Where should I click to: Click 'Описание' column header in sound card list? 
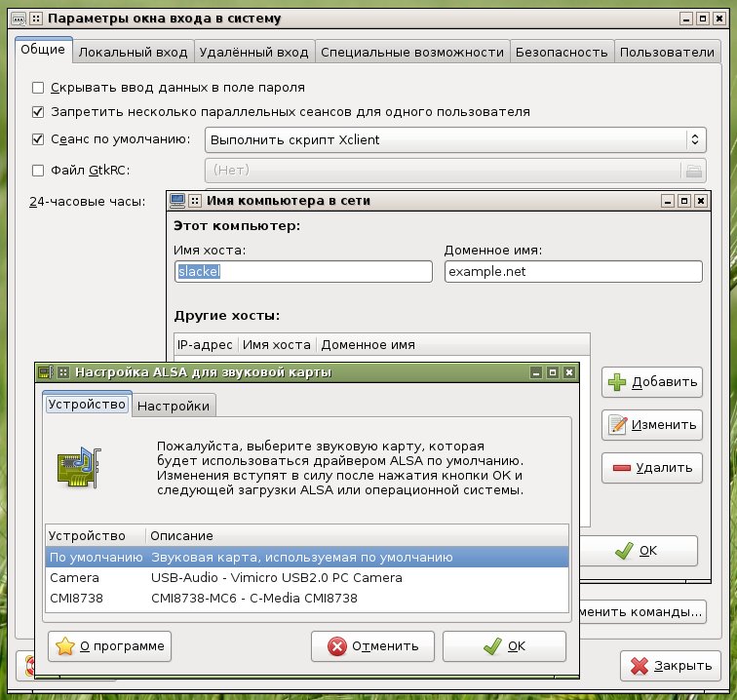point(357,536)
